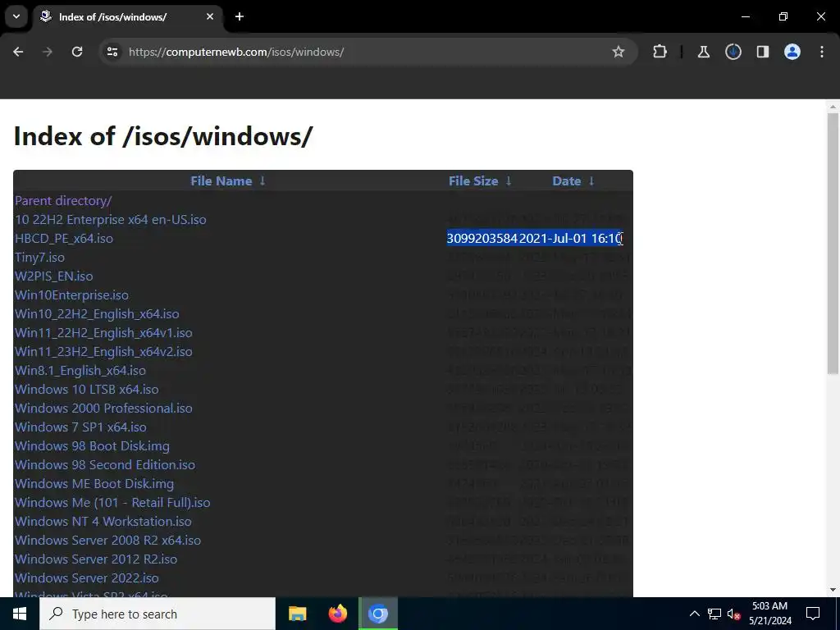Open Windows ME Boot Disk.img link
This screenshot has height=630, width=840.
click(x=94, y=484)
